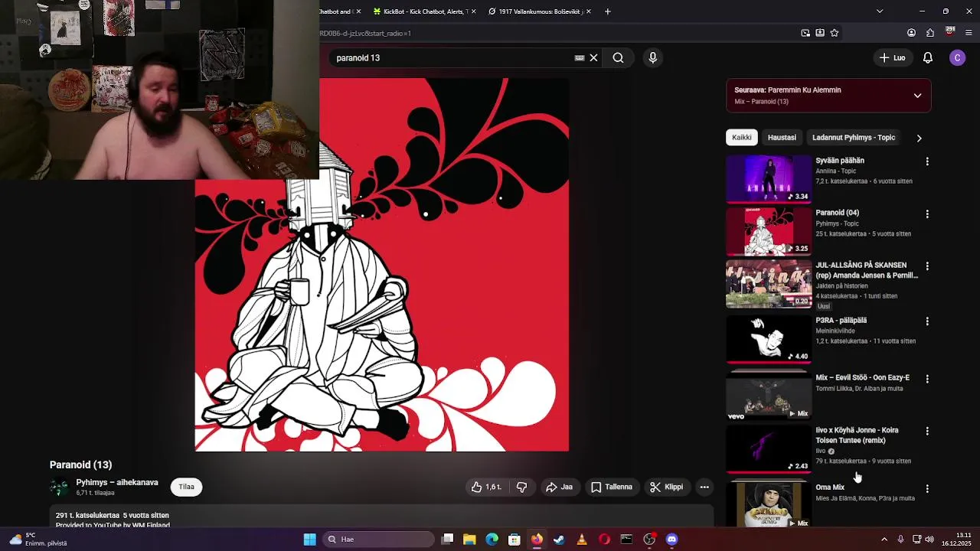Image resolution: width=980 pixels, height=551 pixels.
Task: Select the Ladannut Pyhimys - Topic chip
Action: (854, 138)
